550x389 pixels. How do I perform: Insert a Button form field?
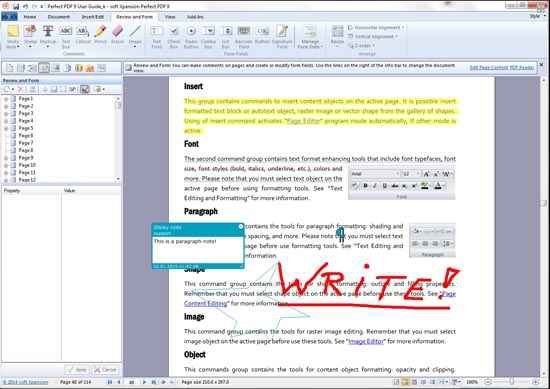pyautogui.click(x=262, y=34)
